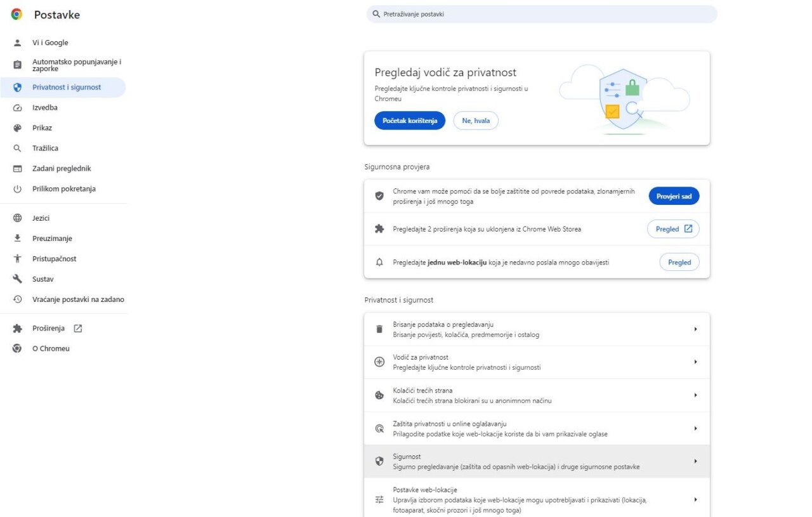Select the shield icon next to Sigurnost
This screenshot has height=517, width=812.
coord(379,461)
